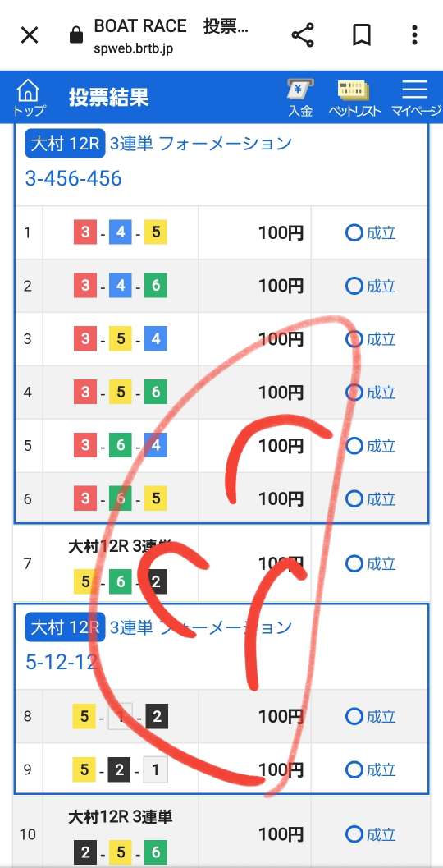Open the 入金 deposit icon
Screen dimensions: 443x868
coord(300,97)
